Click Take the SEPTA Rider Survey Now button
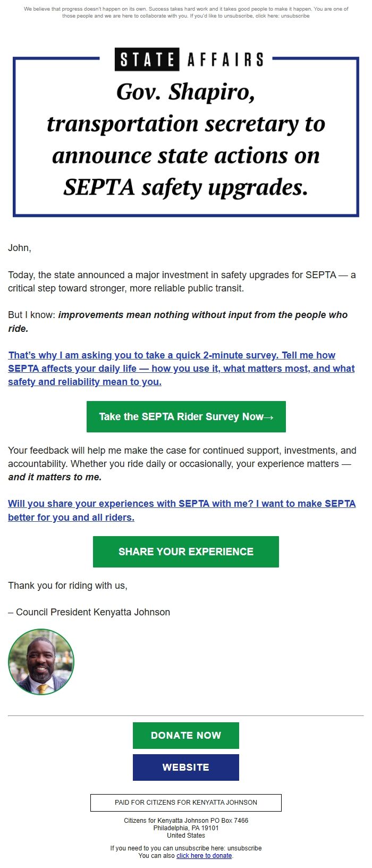372x868 pixels. point(186,416)
